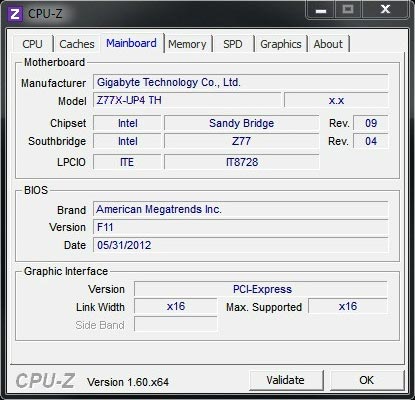The width and height of the screenshot is (415, 400).
Task: Click the BIOS date 05/31/2012 field
Action: 240,245
